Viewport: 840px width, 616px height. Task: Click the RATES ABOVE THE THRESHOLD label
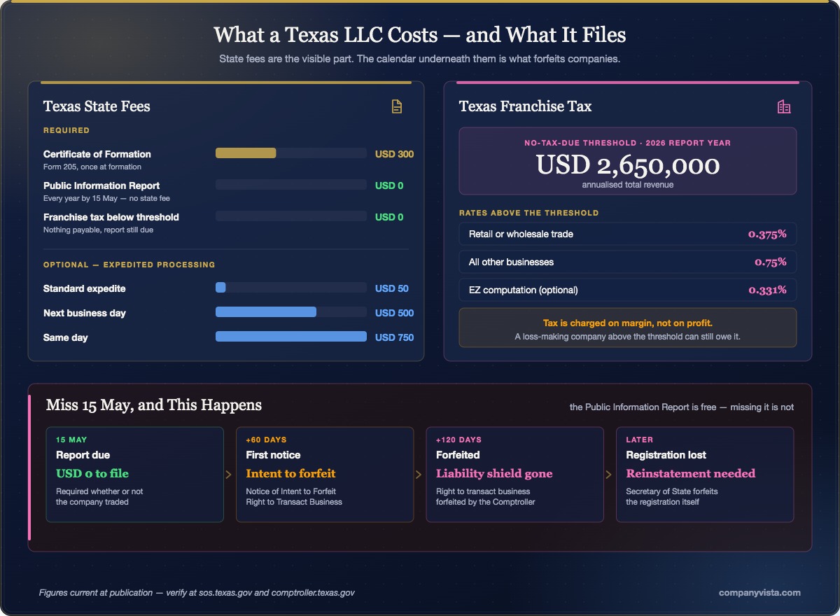[529, 213]
